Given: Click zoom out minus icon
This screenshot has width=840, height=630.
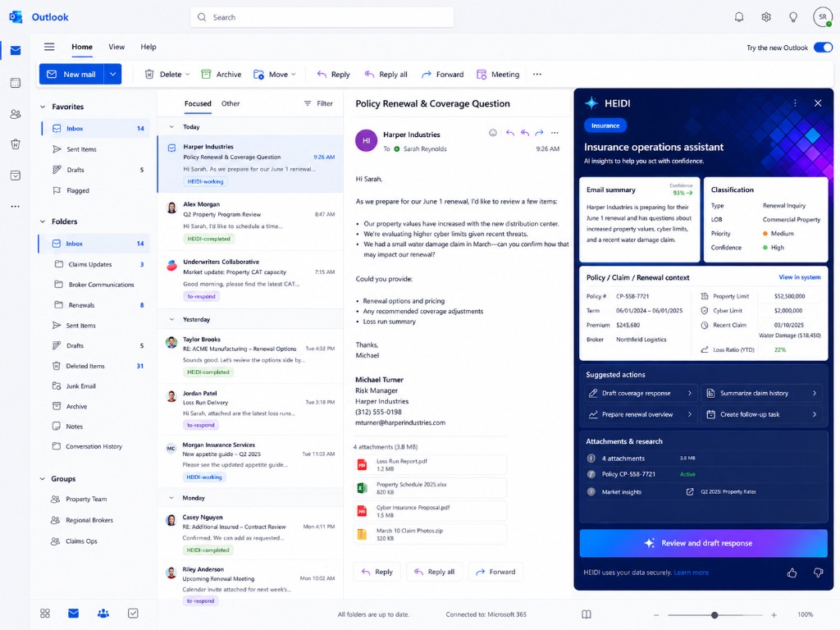Looking at the screenshot, I should (x=656, y=615).
